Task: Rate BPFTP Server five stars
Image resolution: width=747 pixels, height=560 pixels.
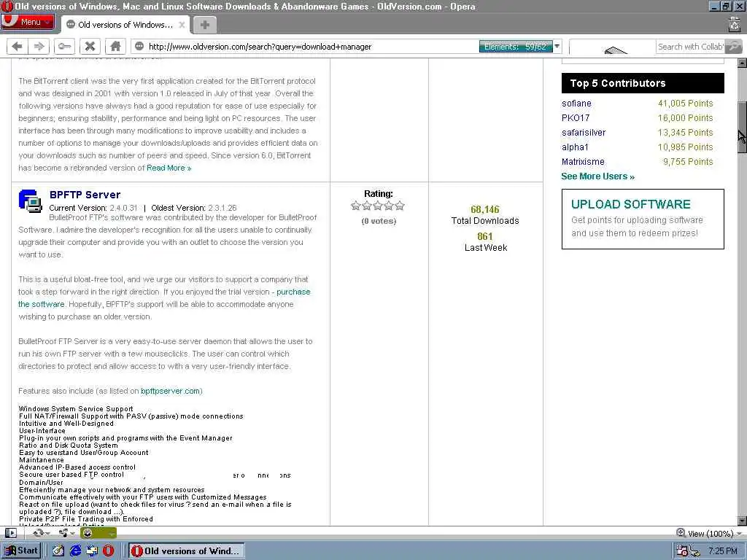Action: click(x=400, y=206)
